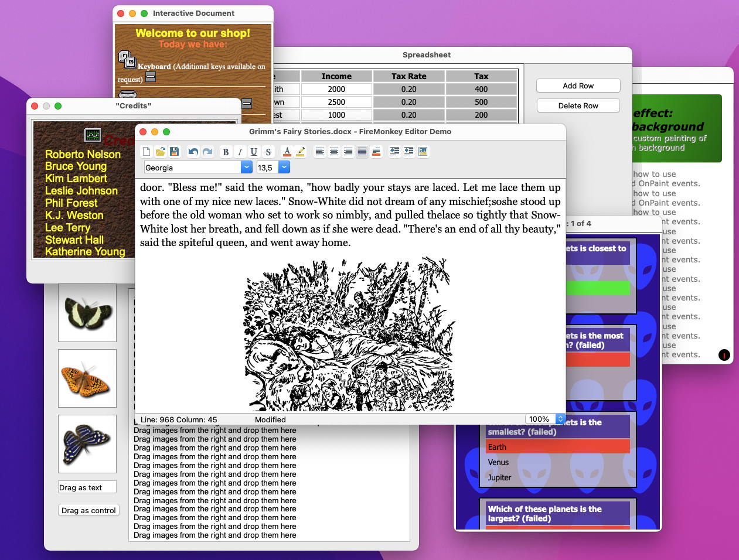The image size is (739, 560).
Task: Enable justified text alignment
Action: point(362,152)
